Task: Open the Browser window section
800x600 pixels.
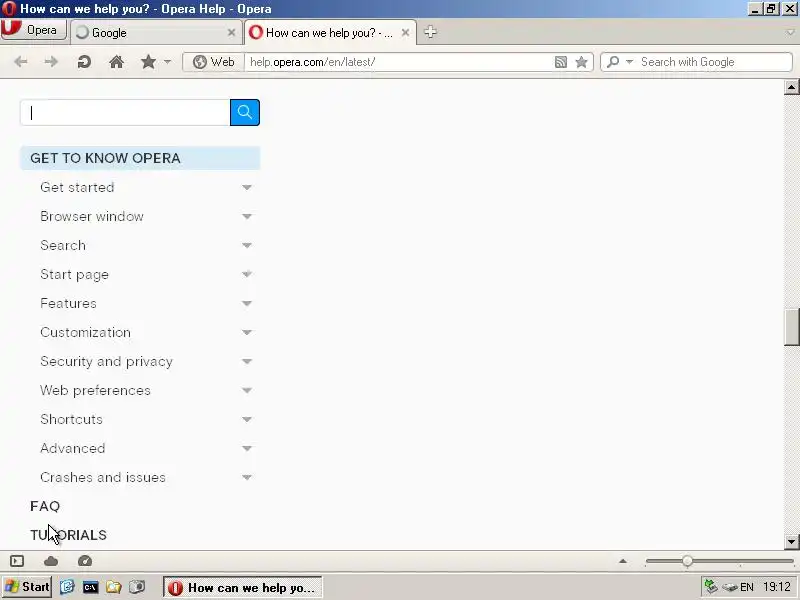Action: pyautogui.click(x=92, y=216)
